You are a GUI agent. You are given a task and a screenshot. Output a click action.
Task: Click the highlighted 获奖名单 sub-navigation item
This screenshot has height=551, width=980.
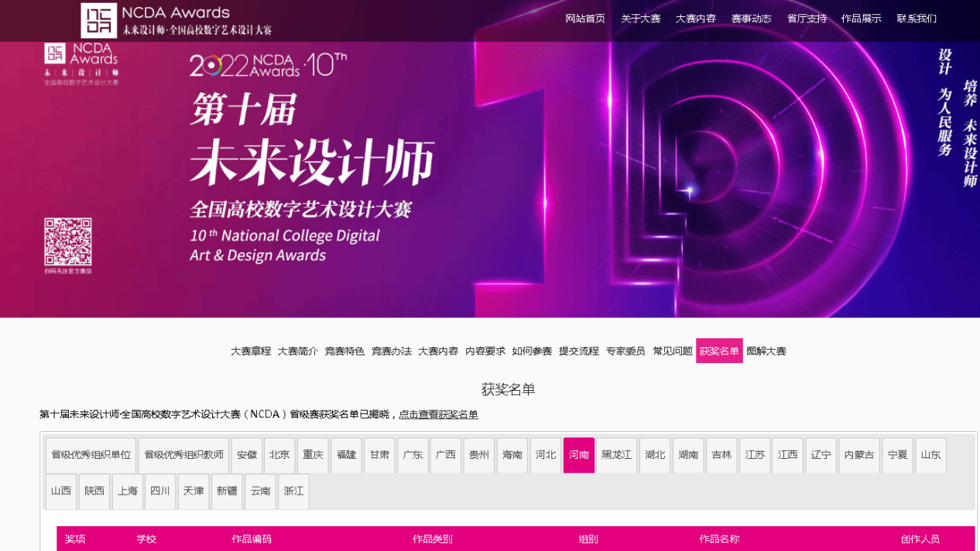tap(719, 351)
